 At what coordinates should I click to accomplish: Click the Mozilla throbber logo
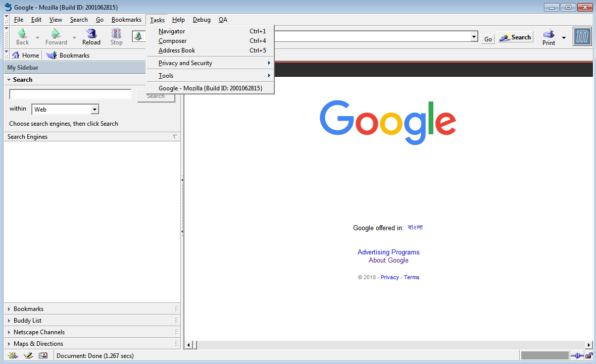[582, 36]
